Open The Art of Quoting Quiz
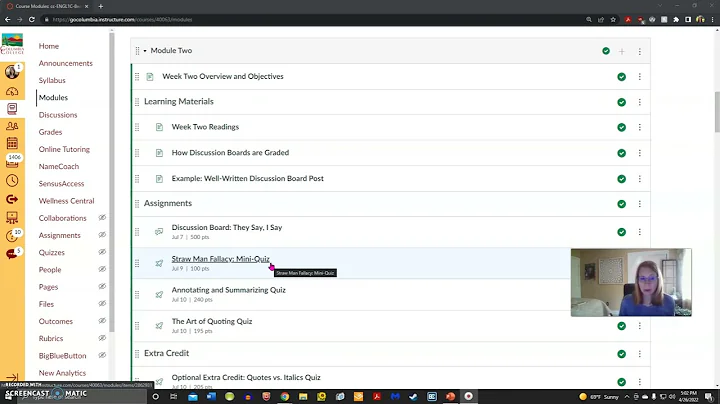Image resolution: width=720 pixels, height=404 pixels. (212, 321)
